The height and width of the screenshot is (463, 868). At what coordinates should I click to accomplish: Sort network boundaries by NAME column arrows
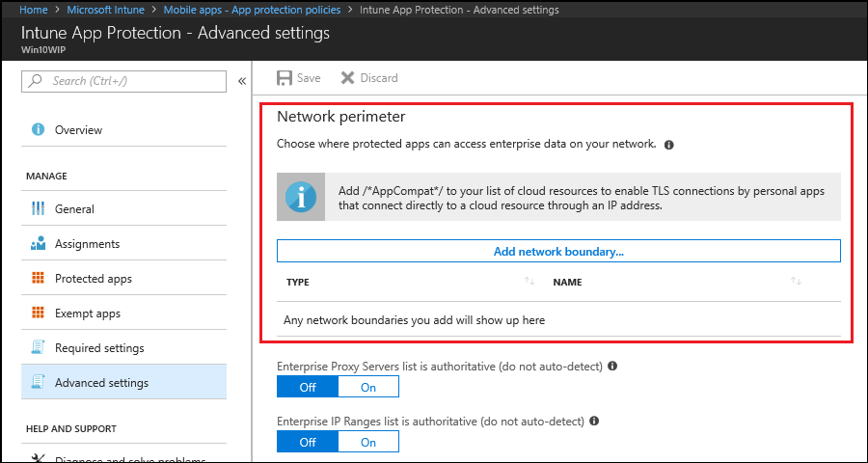796,282
